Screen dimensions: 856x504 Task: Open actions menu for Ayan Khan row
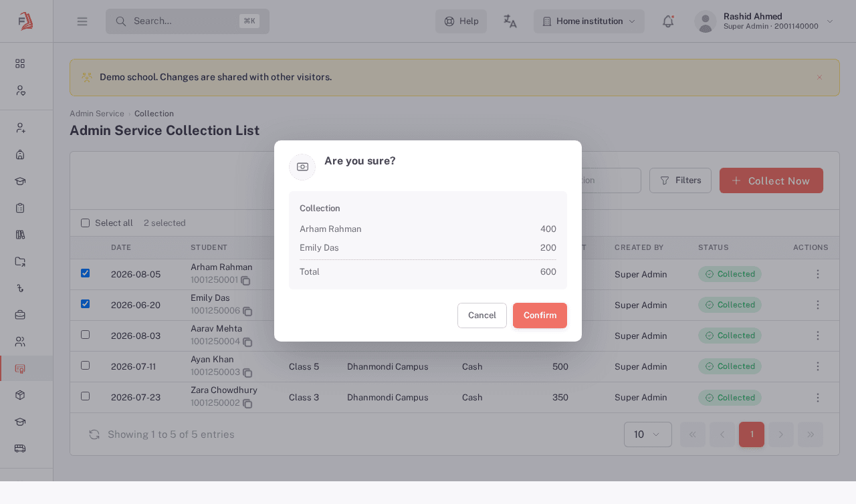tap(817, 366)
